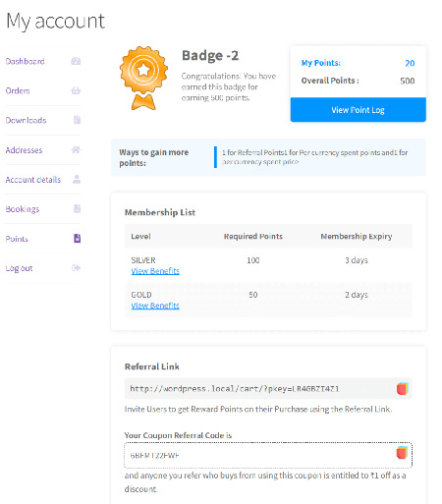Click the 100 required points cell
Screen dimensions: 442x504
(x=253, y=260)
